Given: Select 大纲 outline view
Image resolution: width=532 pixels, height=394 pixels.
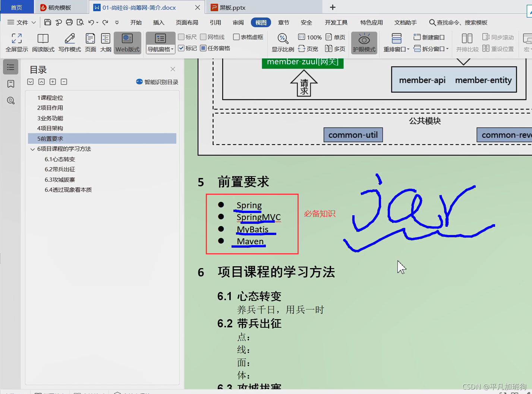Looking at the screenshot, I should [x=106, y=42].
